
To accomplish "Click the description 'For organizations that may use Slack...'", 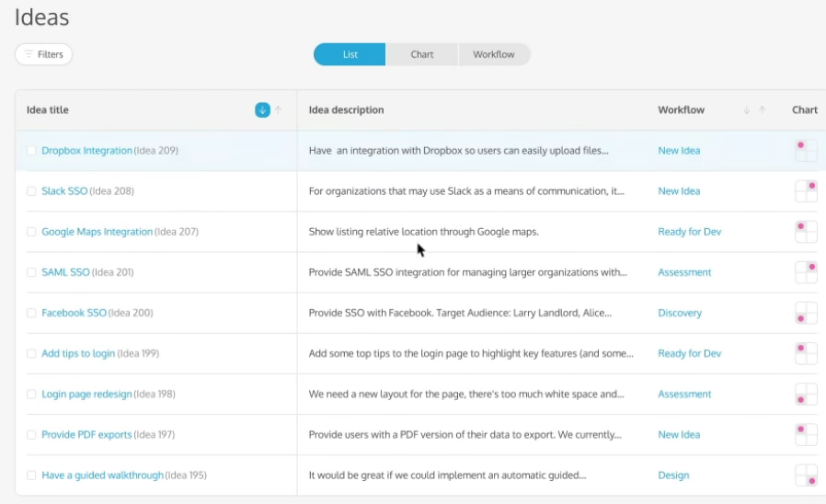I will click(x=466, y=191).
